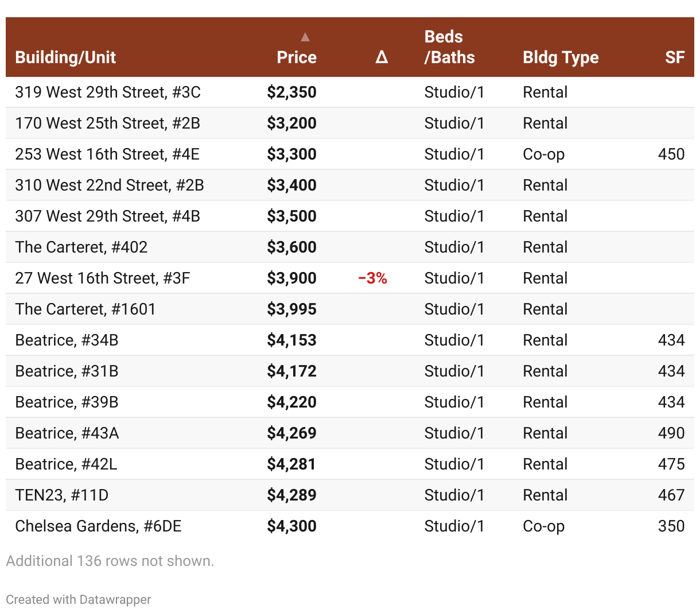
Task: Select 27 West 16th Street, #3F row
Action: click(x=103, y=278)
